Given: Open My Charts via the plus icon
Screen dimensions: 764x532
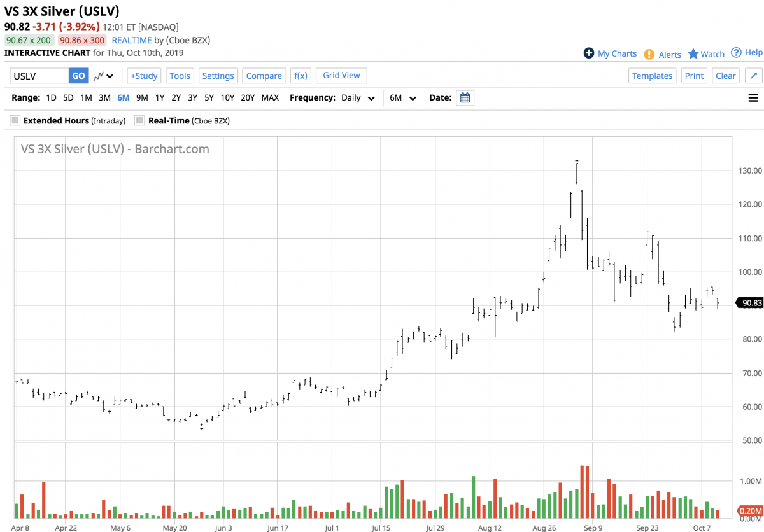Looking at the screenshot, I should point(589,53).
